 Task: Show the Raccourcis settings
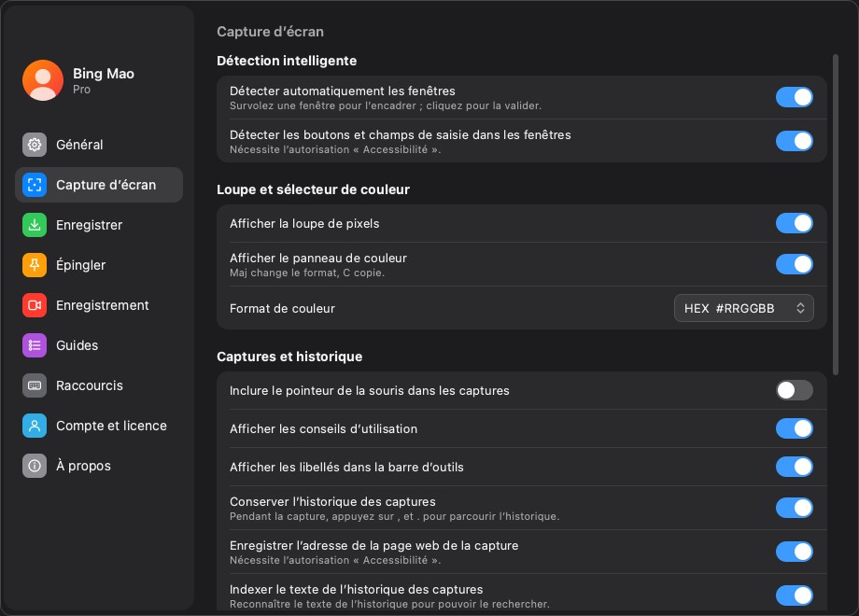[x=99, y=385]
